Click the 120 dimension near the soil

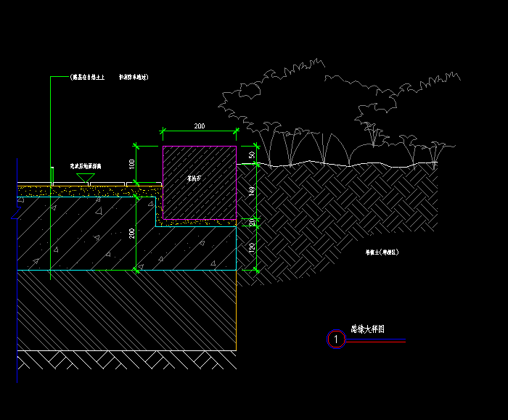252,248
